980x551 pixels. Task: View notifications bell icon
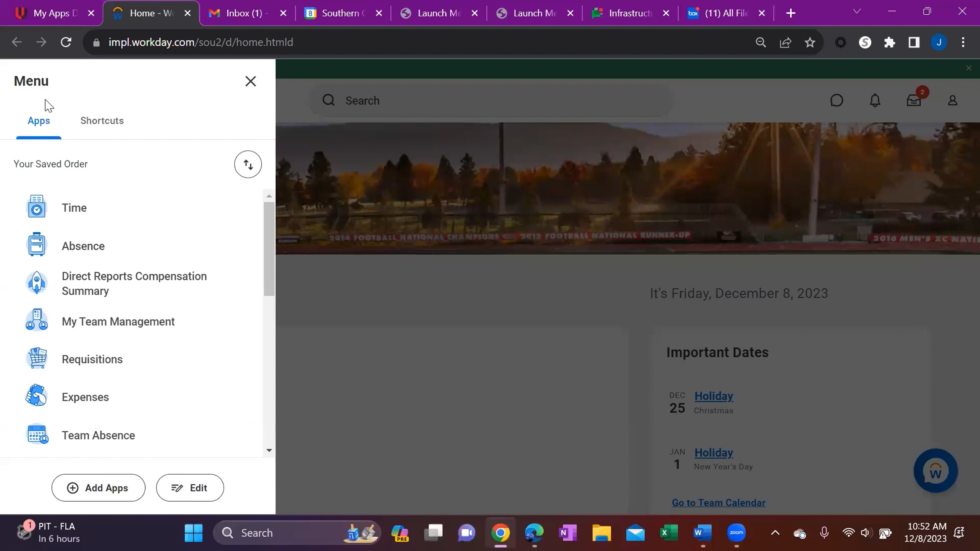pyautogui.click(x=875, y=100)
